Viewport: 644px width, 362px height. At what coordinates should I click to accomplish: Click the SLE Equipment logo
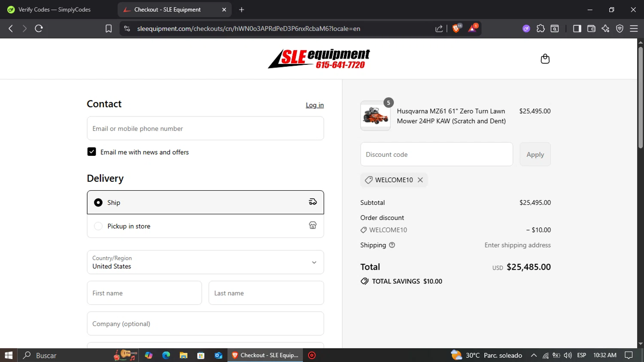click(319, 59)
